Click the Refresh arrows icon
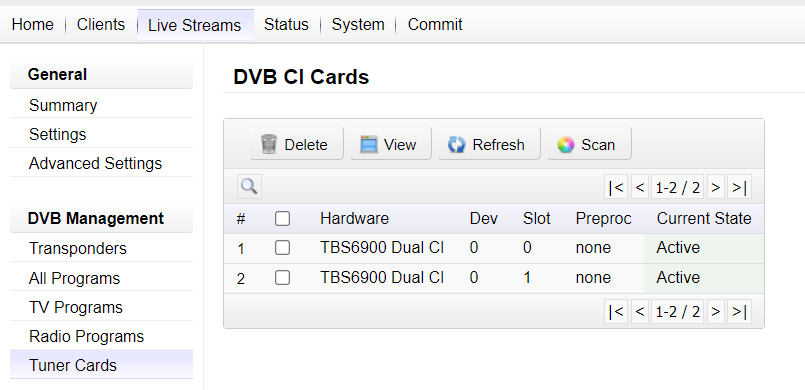Viewport: 805px width, 390px height. tap(456, 144)
